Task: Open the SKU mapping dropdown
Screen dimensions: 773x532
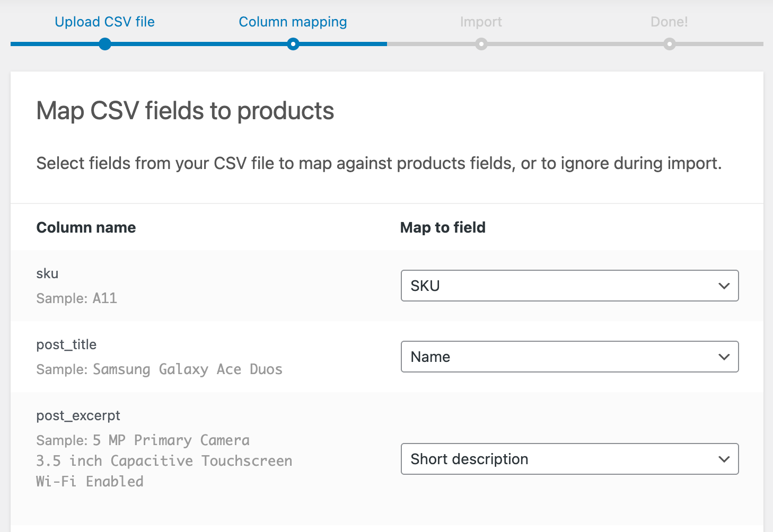Action: [569, 286]
